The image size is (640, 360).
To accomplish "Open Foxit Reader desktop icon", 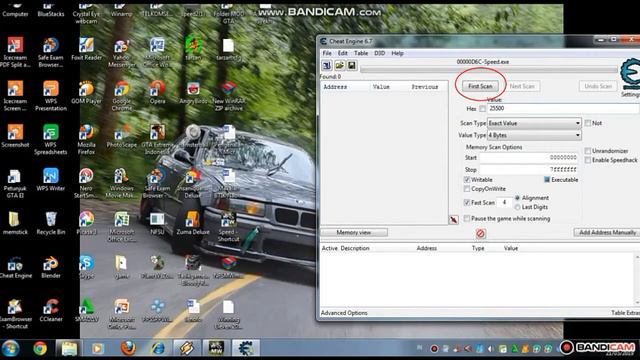I will (87, 49).
